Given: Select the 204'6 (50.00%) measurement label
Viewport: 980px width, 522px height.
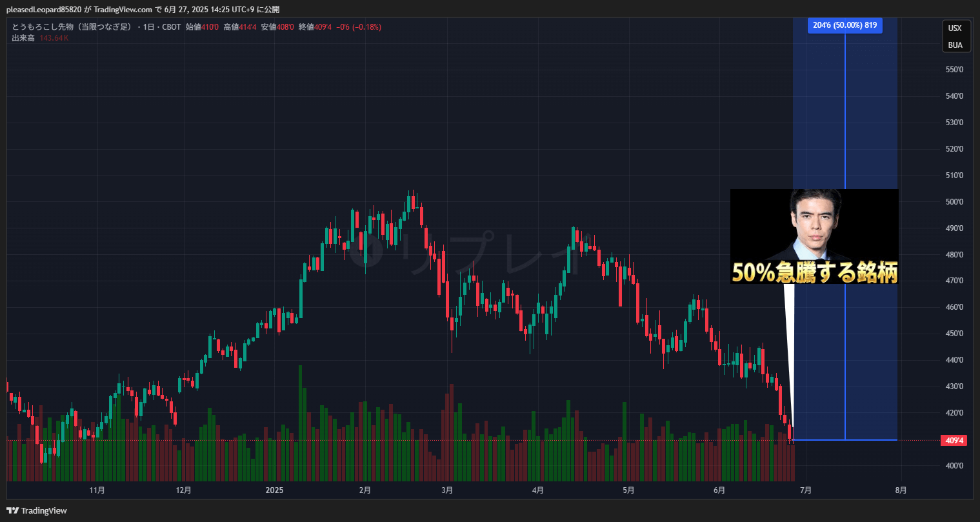Looking at the screenshot, I should (x=845, y=25).
